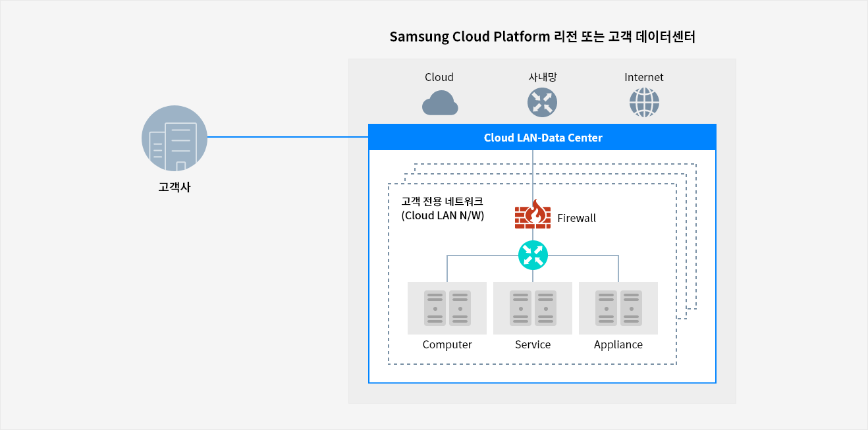Open the Internet globe icon
This screenshot has width=868, height=430.
tap(643, 102)
